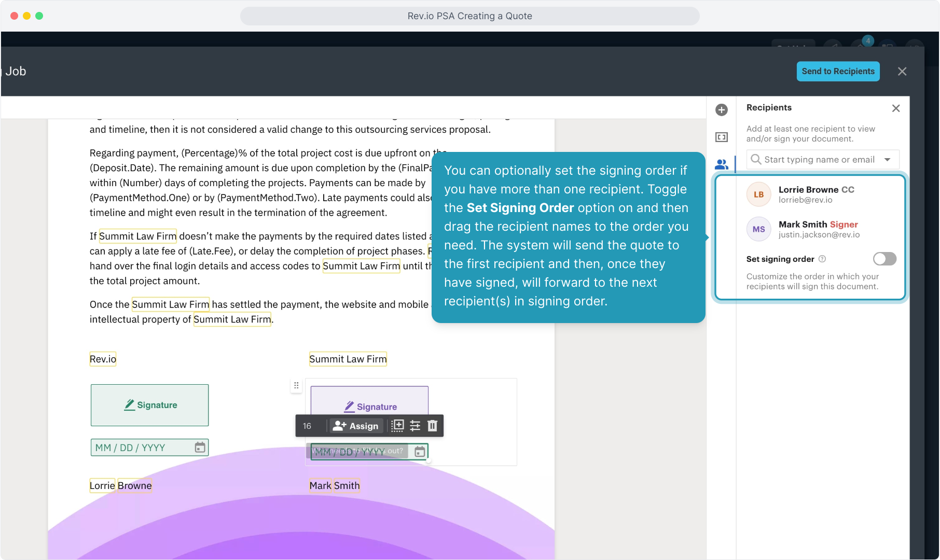Viewport: 940px width, 560px height.
Task: Click the calendar icon in Rev.io date field
Action: (200, 447)
